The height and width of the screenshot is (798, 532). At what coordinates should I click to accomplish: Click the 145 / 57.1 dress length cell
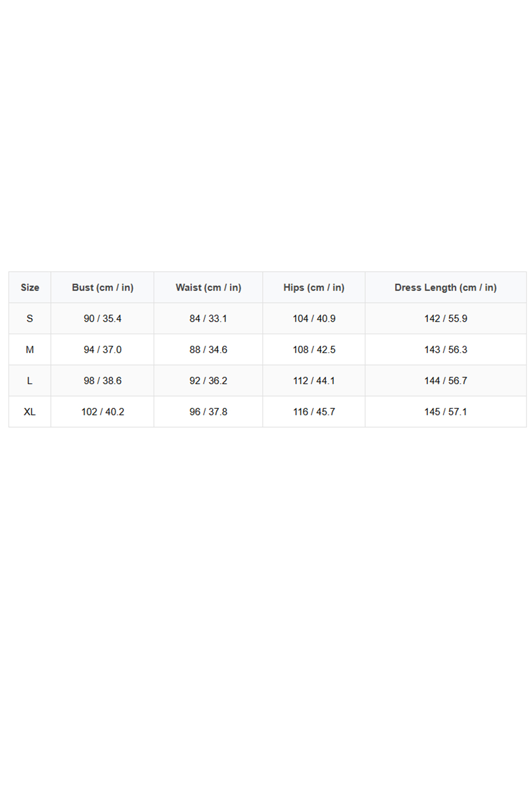(445, 412)
